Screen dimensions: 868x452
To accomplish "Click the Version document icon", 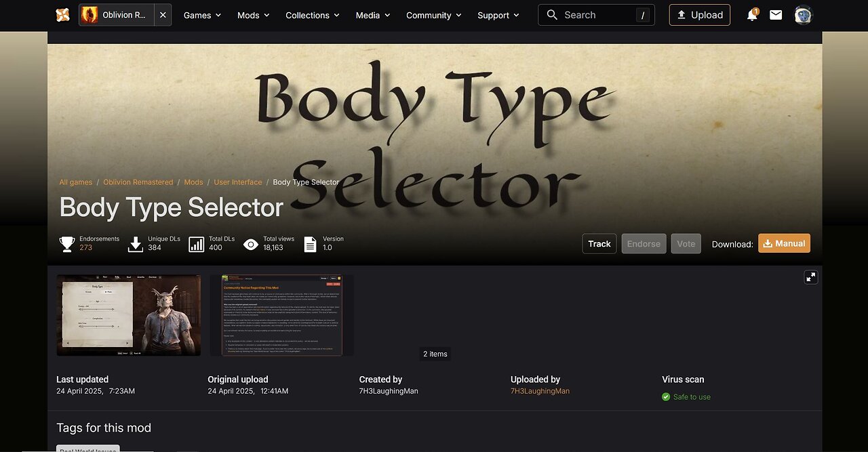I will tap(310, 244).
